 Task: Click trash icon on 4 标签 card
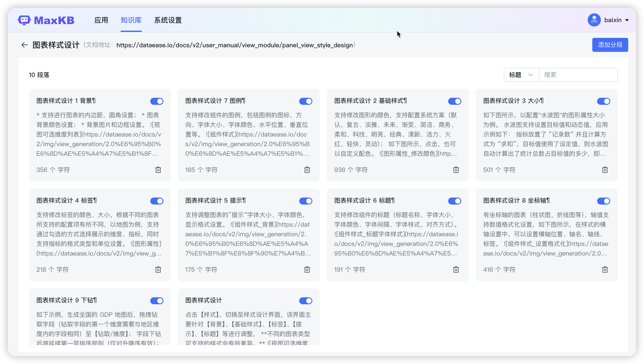coord(158,269)
